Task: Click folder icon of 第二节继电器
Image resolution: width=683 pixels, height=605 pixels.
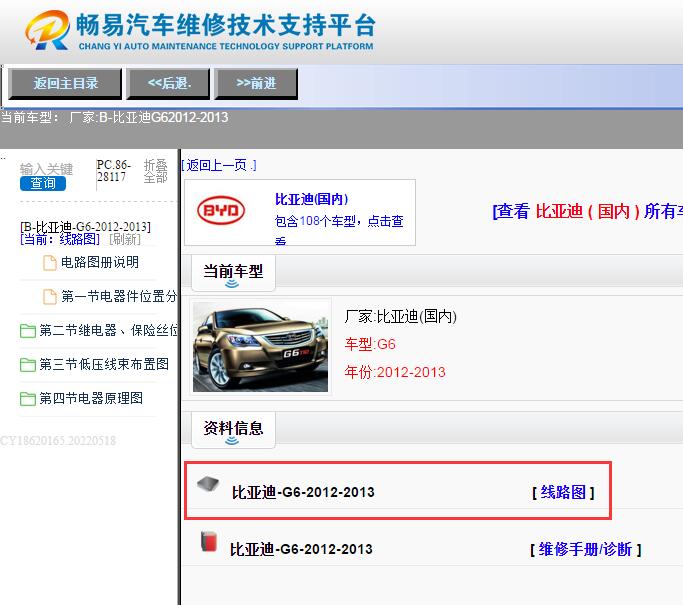Action: (28, 331)
